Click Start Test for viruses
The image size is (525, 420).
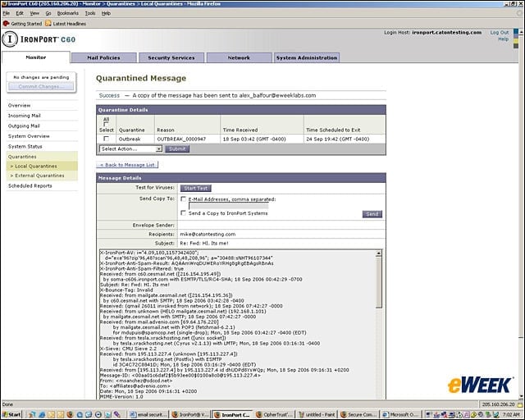pyautogui.click(x=195, y=188)
